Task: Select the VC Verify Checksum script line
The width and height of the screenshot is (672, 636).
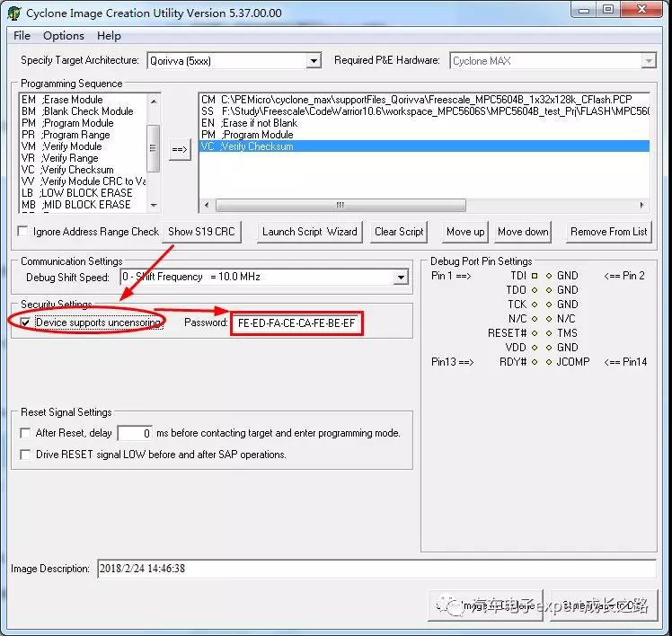Action: pyautogui.click(x=422, y=146)
